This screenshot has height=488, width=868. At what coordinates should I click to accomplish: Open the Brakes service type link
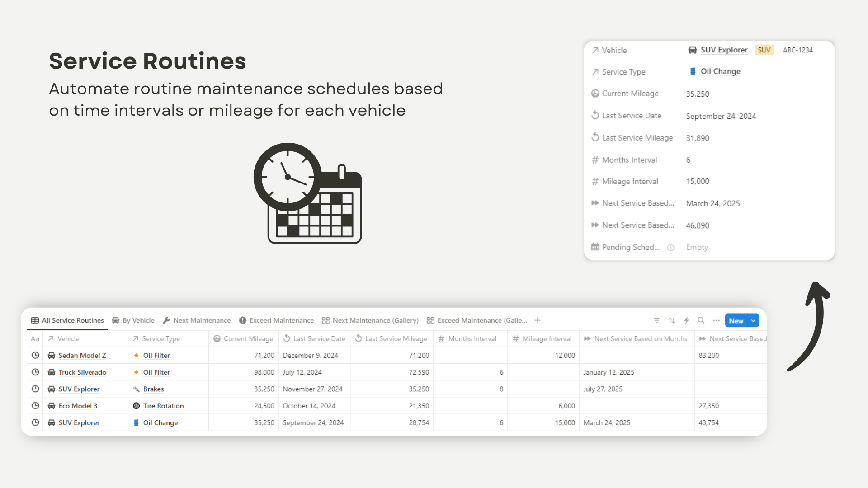point(153,389)
